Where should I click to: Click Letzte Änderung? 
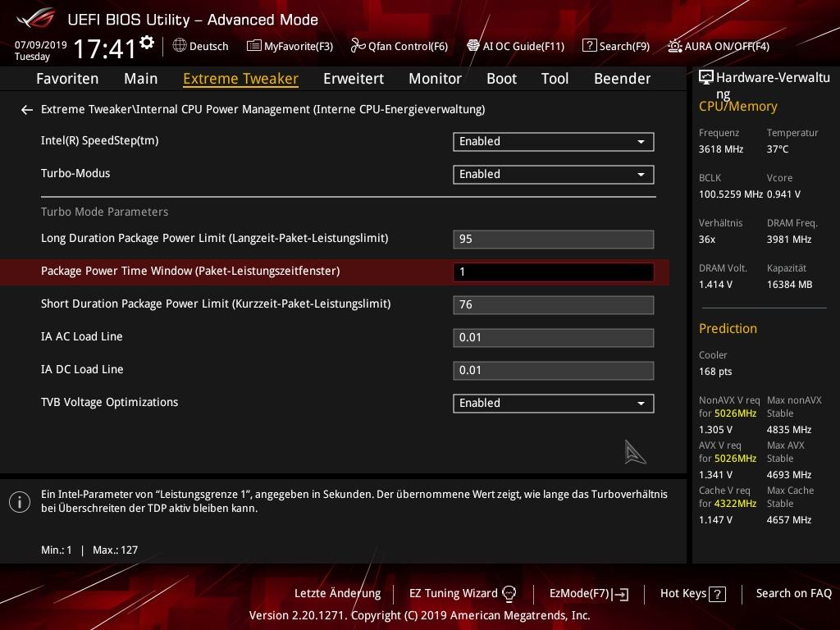click(x=337, y=594)
